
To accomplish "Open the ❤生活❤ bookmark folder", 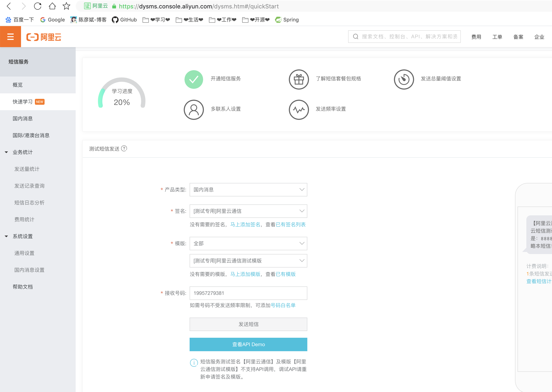I will click(x=189, y=20).
